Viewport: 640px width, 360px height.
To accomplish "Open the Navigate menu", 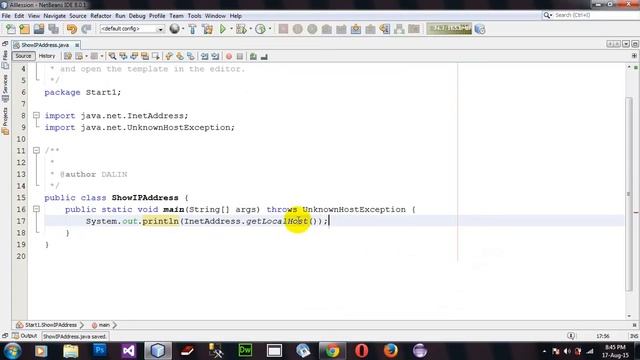I will 55,16.
